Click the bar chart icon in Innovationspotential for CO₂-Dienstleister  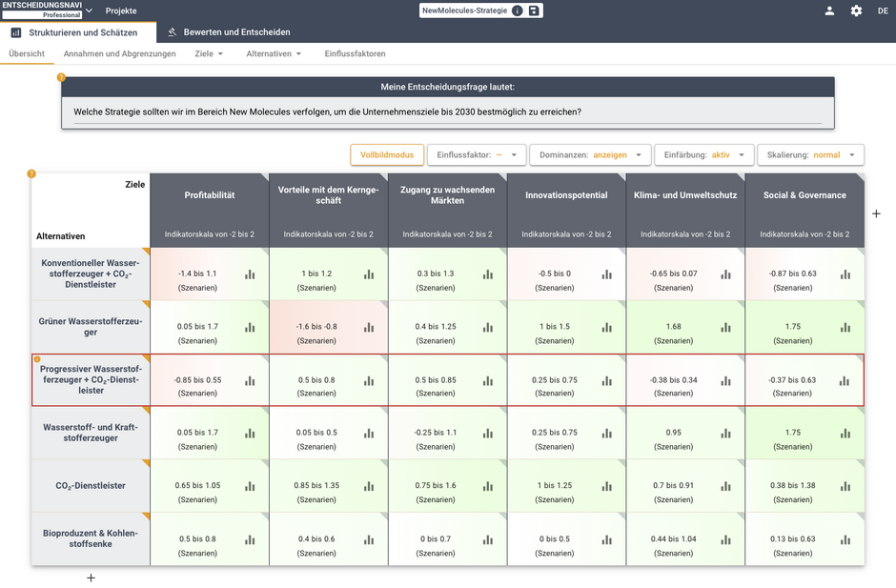click(x=606, y=486)
